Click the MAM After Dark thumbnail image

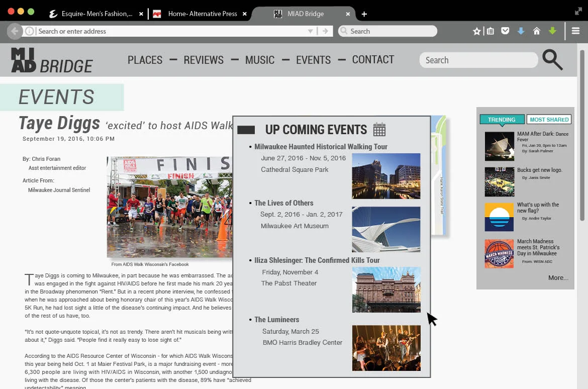(x=499, y=146)
